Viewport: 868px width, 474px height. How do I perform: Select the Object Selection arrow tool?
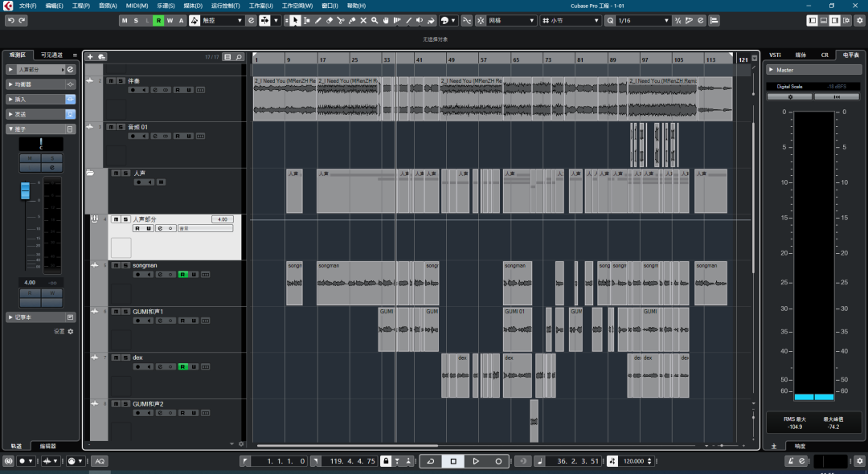(295, 20)
